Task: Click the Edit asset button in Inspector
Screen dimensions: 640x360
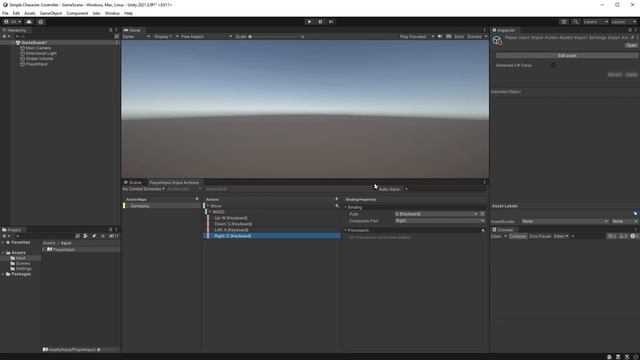Action: click(567, 56)
